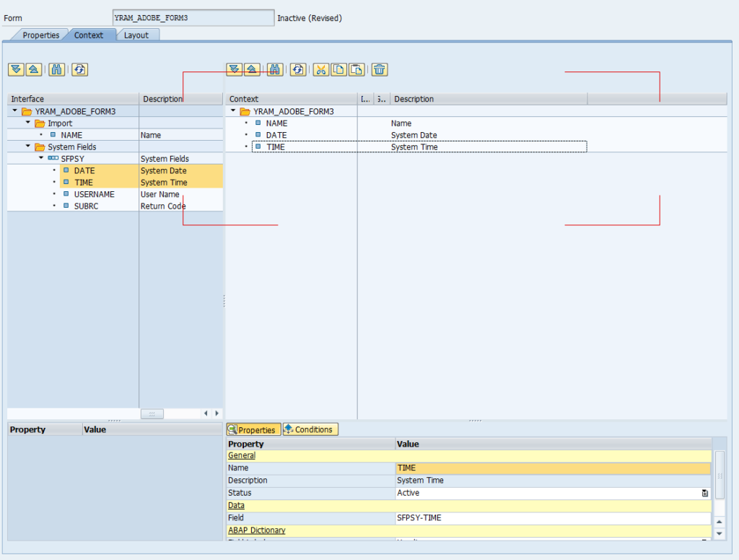Click Description header in Context pane
This screenshot has width=739, height=560.
489,99
